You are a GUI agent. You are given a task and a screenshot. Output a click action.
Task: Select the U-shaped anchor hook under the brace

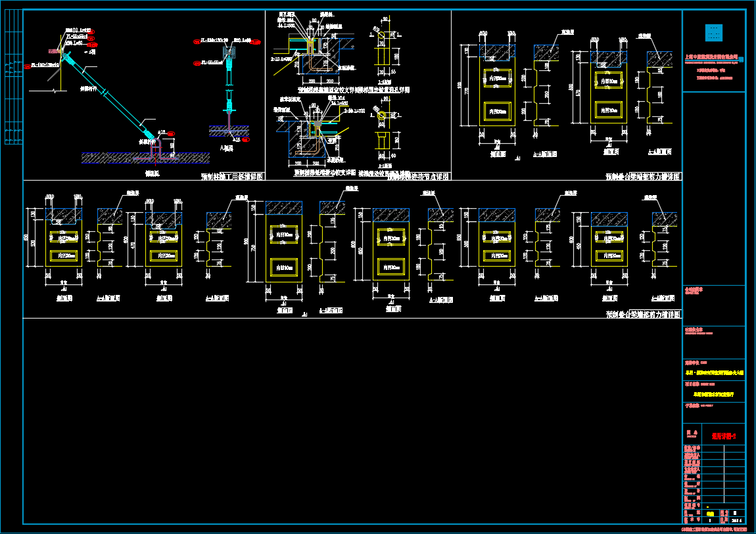click(x=155, y=149)
